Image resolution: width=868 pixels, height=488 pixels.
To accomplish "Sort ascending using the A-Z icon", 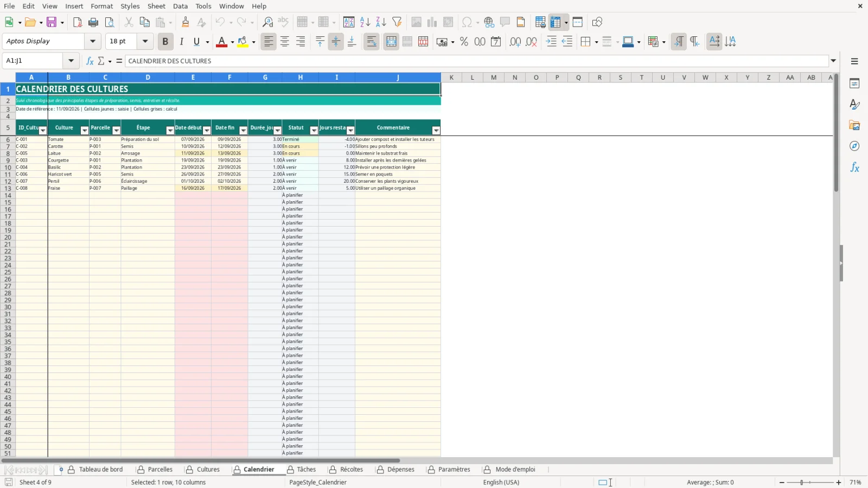I will coord(365,22).
